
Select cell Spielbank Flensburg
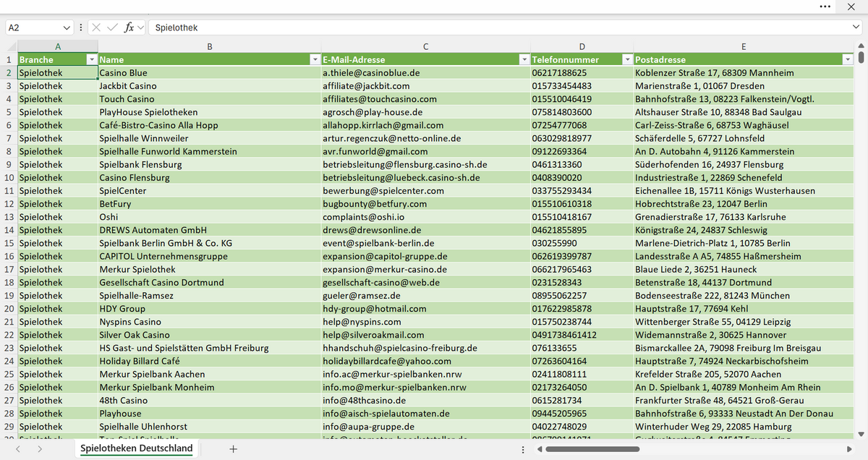(209, 165)
